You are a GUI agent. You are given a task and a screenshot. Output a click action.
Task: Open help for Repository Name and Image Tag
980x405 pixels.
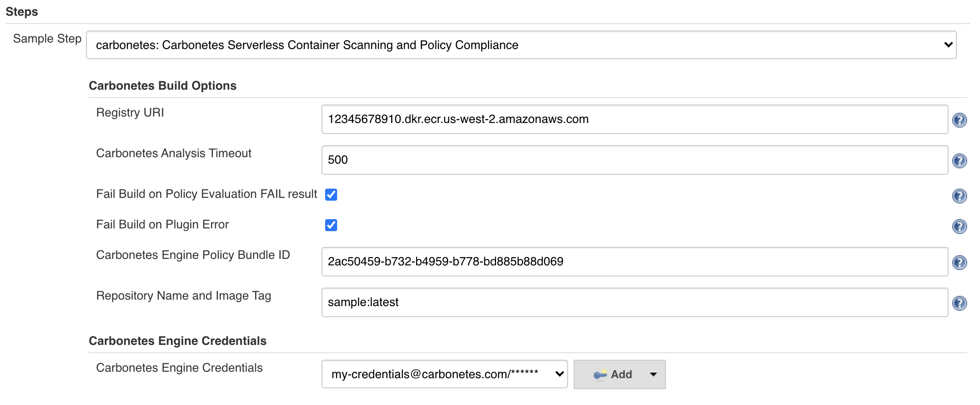pyautogui.click(x=959, y=303)
